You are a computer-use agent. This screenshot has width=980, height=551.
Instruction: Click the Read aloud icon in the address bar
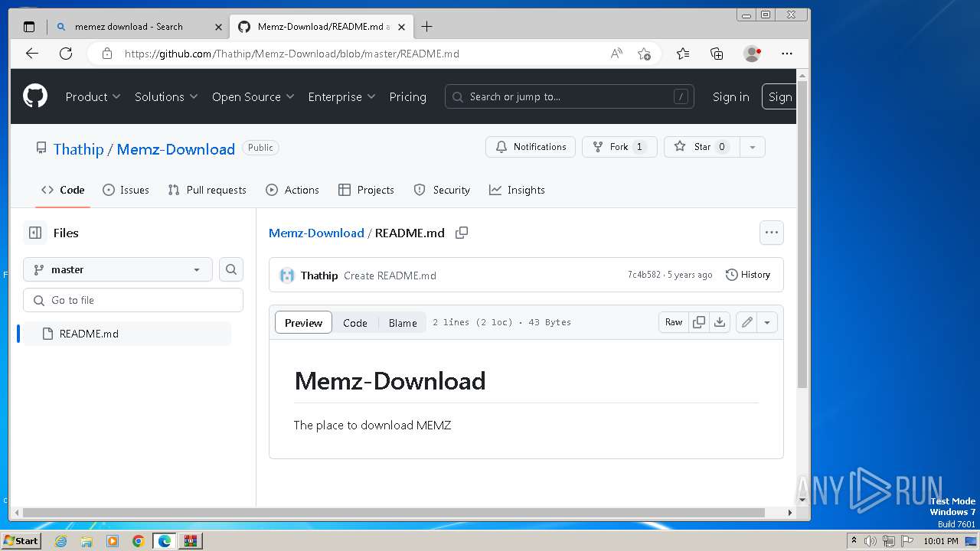[x=616, y=54]
